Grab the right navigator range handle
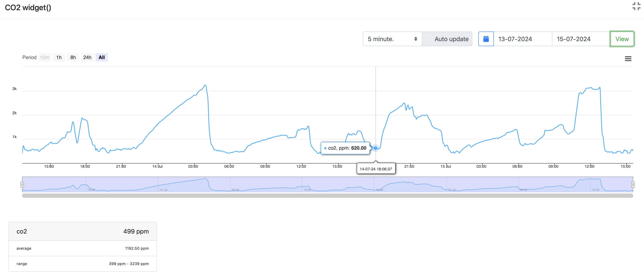The height and width of the screenshot is (277, 644). click(633, 185)
